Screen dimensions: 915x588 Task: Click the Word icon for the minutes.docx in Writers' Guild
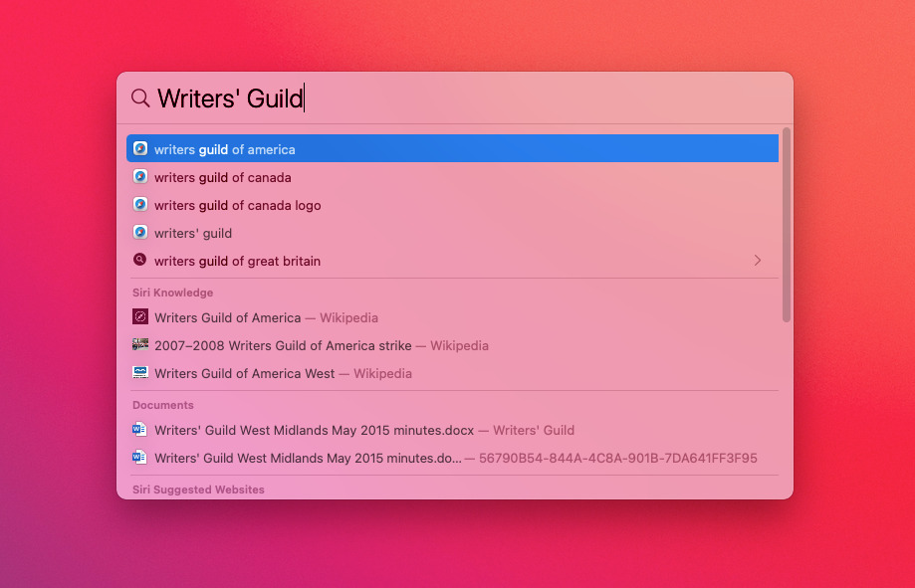point(139,430)
